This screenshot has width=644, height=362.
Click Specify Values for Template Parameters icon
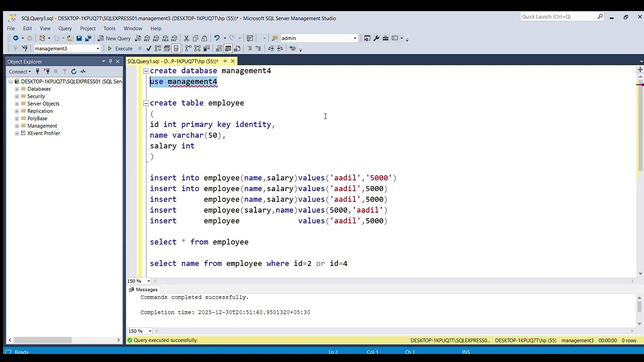click(x=292, y=49)
